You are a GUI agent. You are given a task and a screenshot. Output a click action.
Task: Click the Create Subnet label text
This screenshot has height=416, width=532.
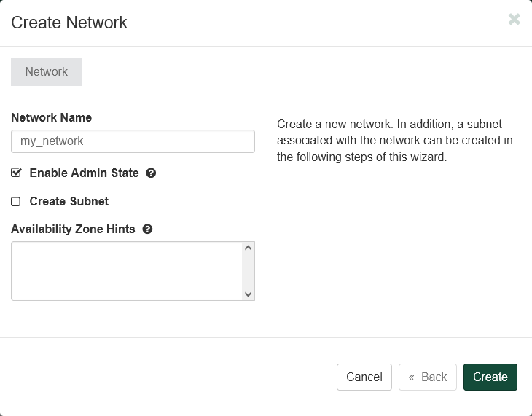69,201
